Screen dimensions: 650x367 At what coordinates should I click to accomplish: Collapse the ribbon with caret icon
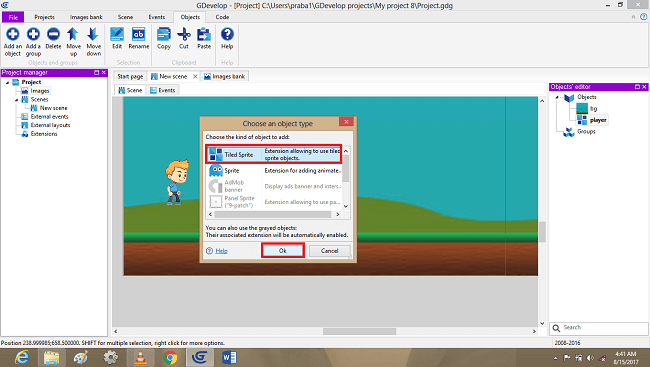click(x=633, y=17)
